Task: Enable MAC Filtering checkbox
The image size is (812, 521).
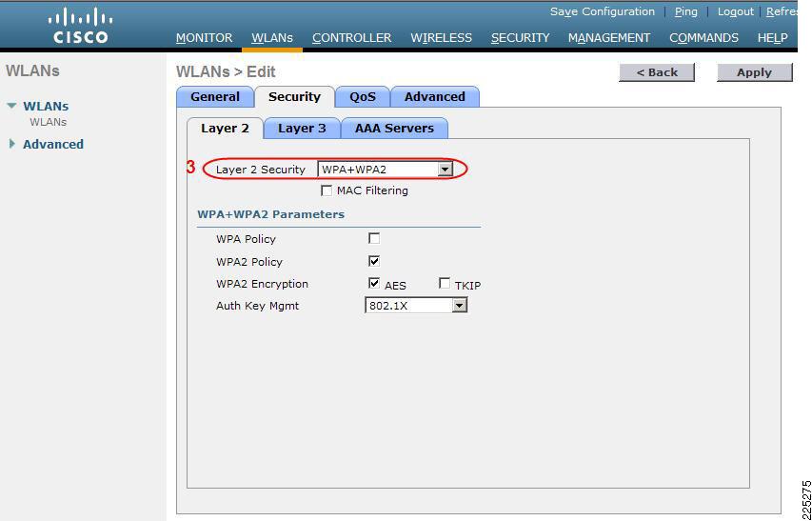Action: (x=327, y=190)
